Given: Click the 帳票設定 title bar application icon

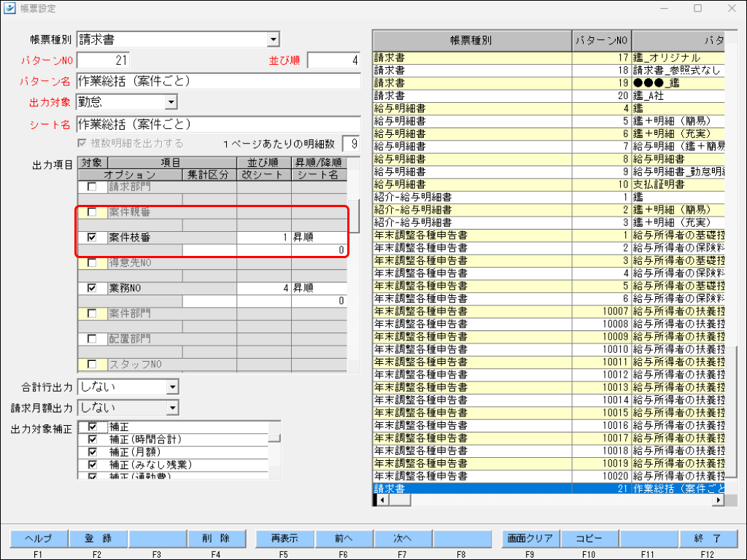Looking at the screenshot, I should (9, 8).
